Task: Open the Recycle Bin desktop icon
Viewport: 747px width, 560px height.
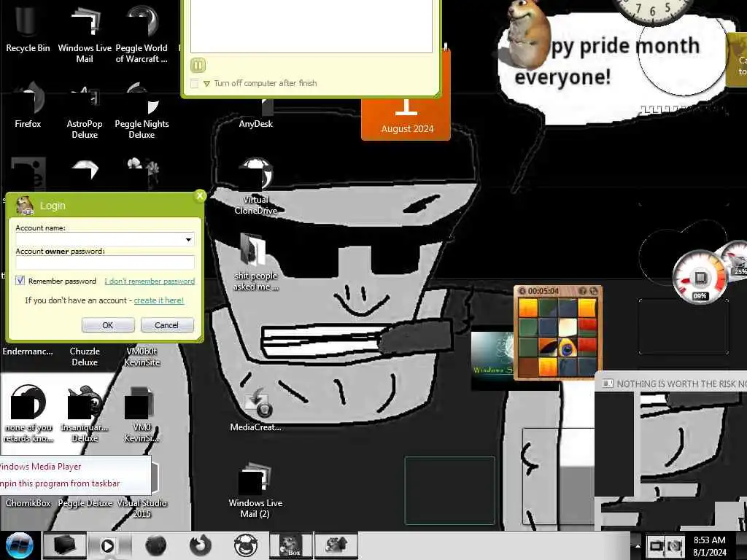Action: click(x=28, y=28)
